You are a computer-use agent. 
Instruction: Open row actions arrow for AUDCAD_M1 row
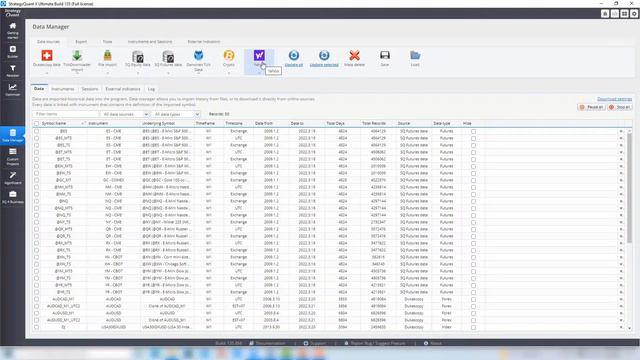point(621,299)
